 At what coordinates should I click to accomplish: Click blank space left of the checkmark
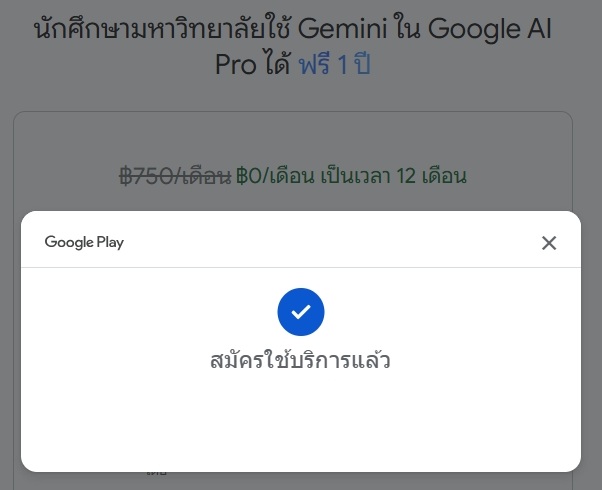[150, 312]
